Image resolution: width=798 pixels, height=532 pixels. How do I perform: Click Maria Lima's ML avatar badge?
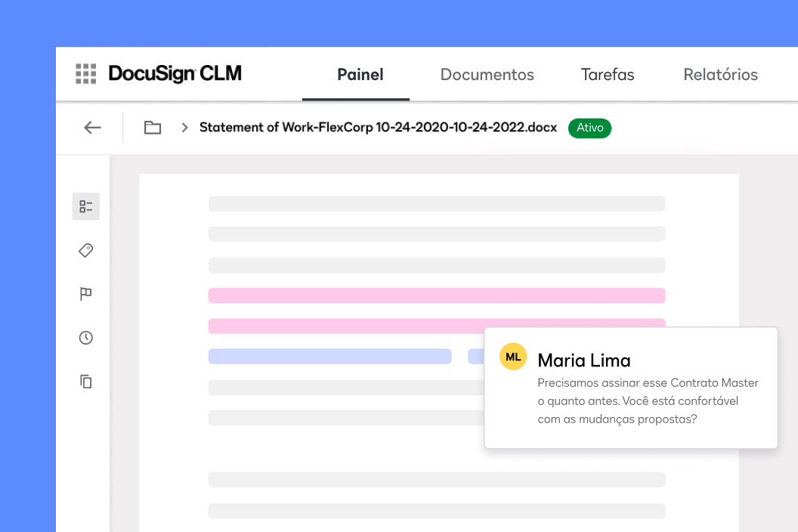[x=513, y=356]
